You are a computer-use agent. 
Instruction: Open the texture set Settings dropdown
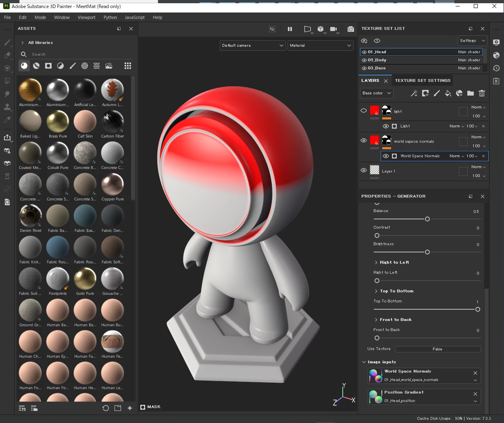tap(472, 41)
